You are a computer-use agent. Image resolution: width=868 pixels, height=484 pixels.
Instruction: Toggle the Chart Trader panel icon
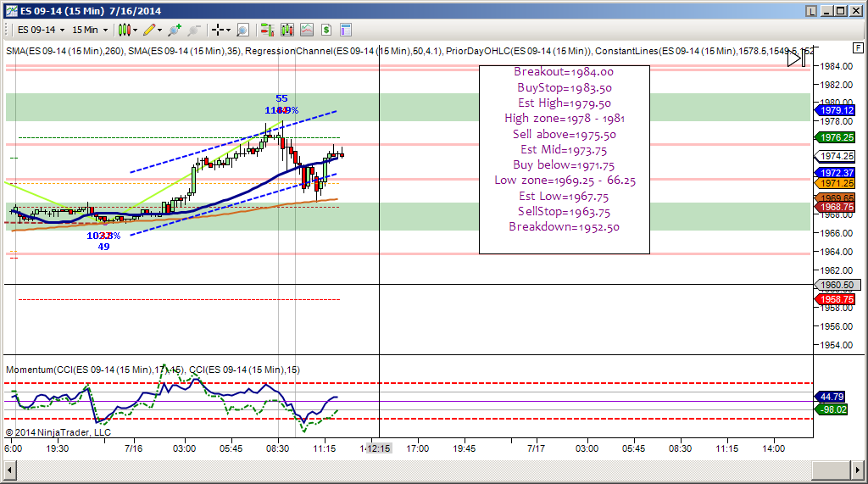pos(267,30)
